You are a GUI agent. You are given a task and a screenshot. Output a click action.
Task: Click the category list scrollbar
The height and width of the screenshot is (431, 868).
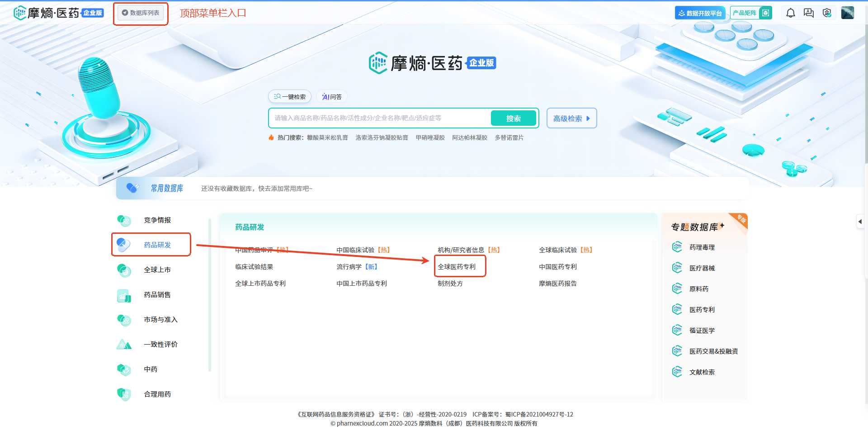[x=209, y=294]
